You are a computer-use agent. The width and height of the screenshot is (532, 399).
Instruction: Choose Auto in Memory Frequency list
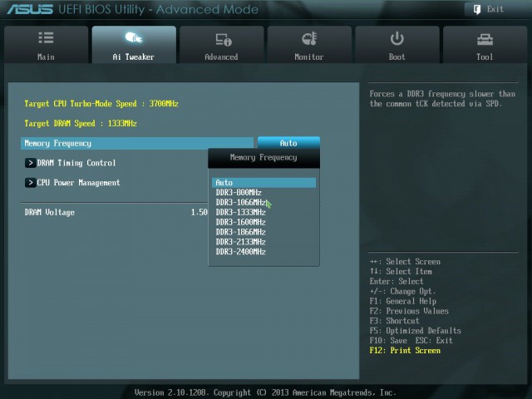point(264,183)
